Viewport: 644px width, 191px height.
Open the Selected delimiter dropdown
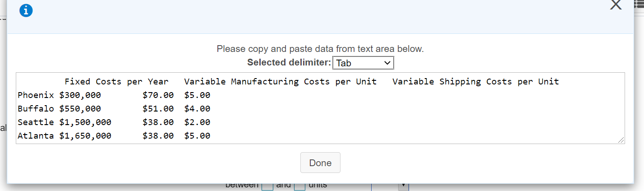pos(363,63)
